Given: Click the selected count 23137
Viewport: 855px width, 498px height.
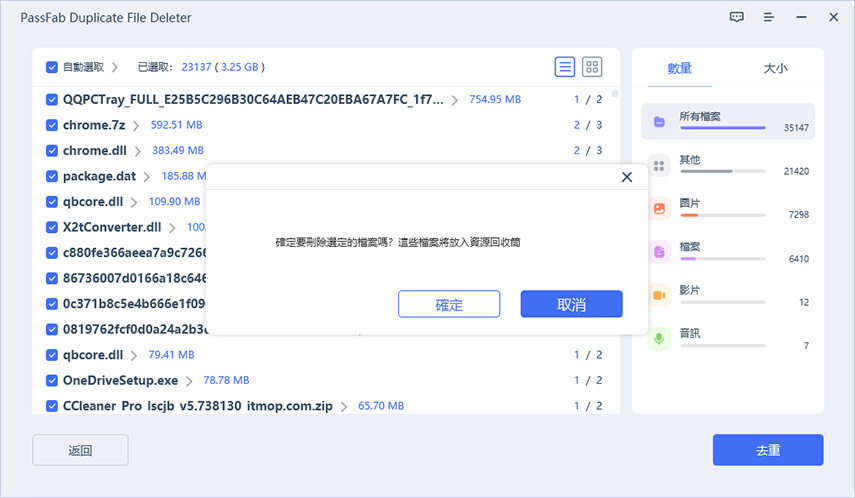Looking at the screenshot, I should 196,67.
